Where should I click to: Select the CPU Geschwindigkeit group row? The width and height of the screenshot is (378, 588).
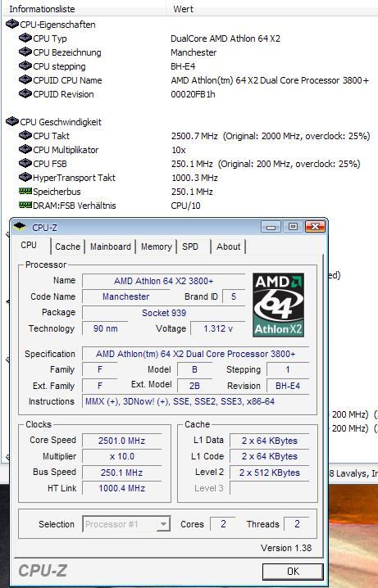tap(61, 122)
